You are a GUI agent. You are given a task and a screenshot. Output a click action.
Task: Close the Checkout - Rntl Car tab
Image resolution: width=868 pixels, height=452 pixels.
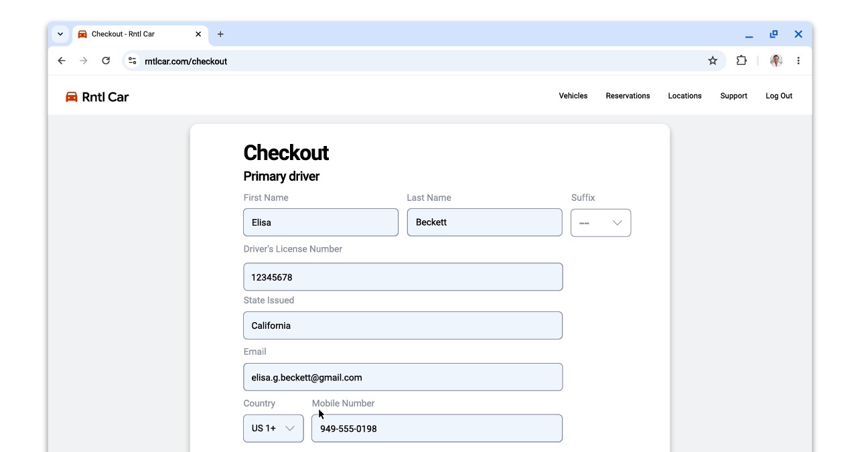point(198,34)
